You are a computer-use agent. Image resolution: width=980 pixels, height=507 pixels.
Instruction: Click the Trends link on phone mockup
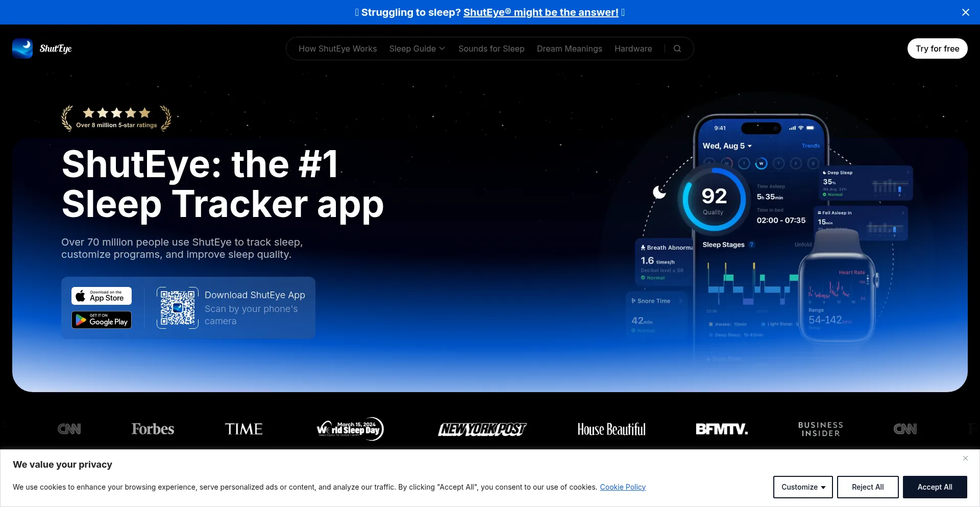811,146
